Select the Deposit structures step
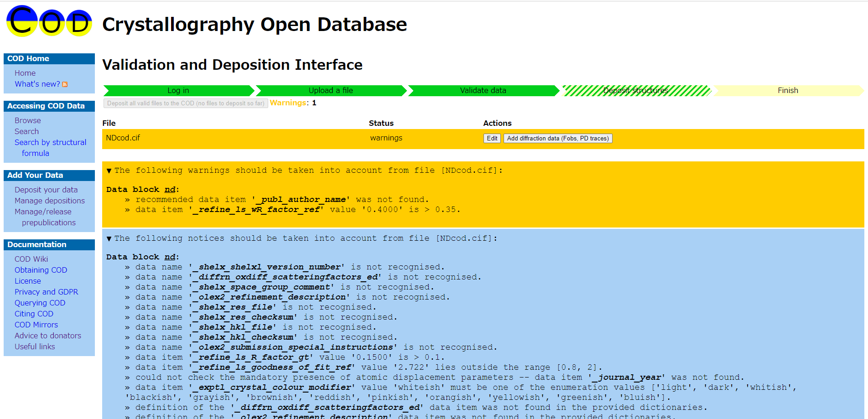Screen dimensions: 868x419 click(635, 91)
